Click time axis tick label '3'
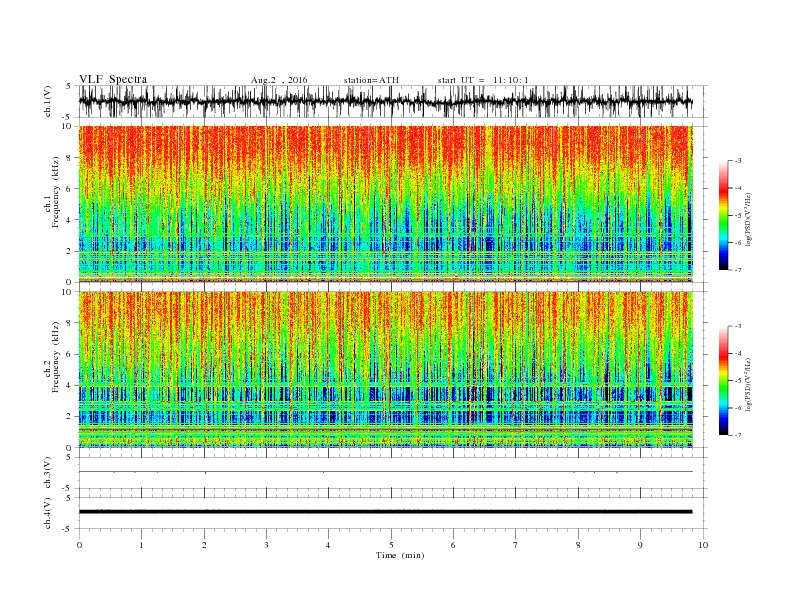 click(266, 545)
